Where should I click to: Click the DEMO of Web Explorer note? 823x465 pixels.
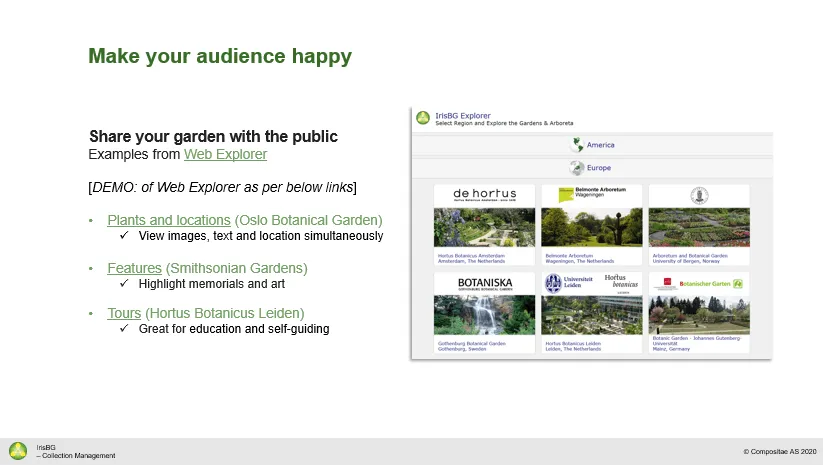[223, 187]
